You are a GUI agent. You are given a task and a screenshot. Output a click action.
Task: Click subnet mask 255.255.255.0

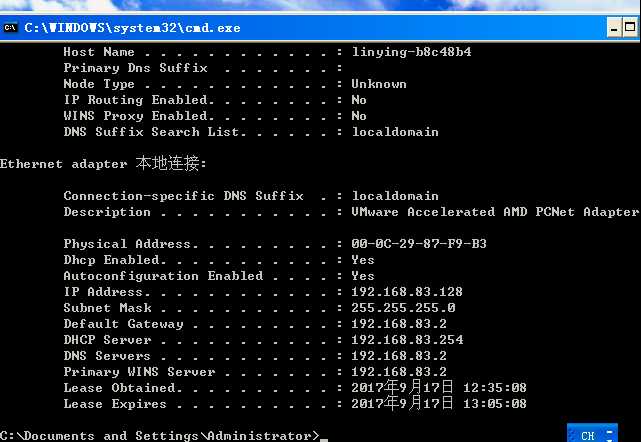point(403,307)
